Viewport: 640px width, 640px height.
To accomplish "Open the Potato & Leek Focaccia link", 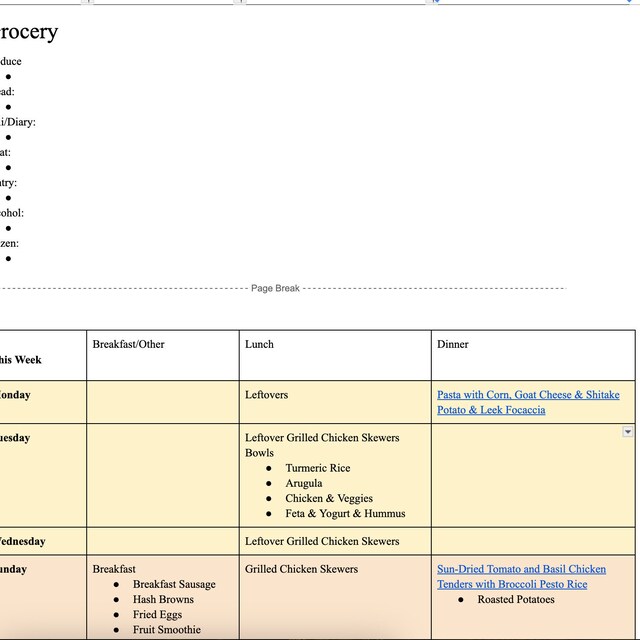I will [x=491, y=410].
